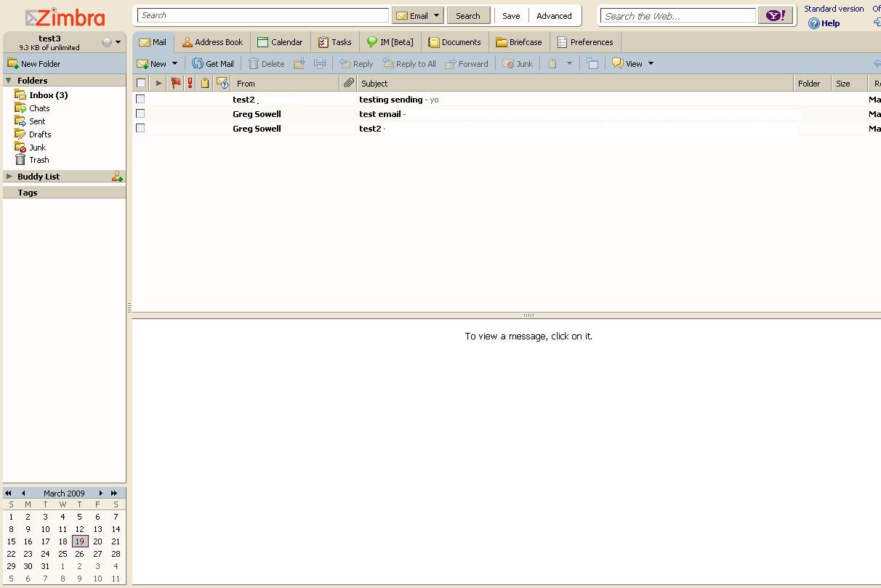Open 'testing sending' message from test2
881x588 pixels.
[507, 99]
